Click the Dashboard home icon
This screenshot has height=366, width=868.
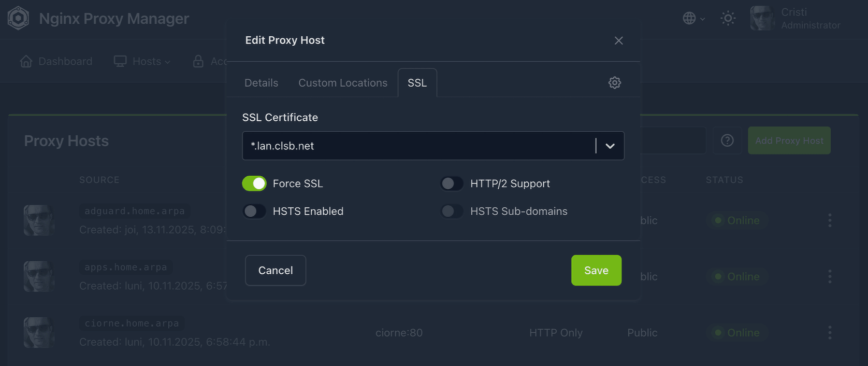tap(26, 62)
